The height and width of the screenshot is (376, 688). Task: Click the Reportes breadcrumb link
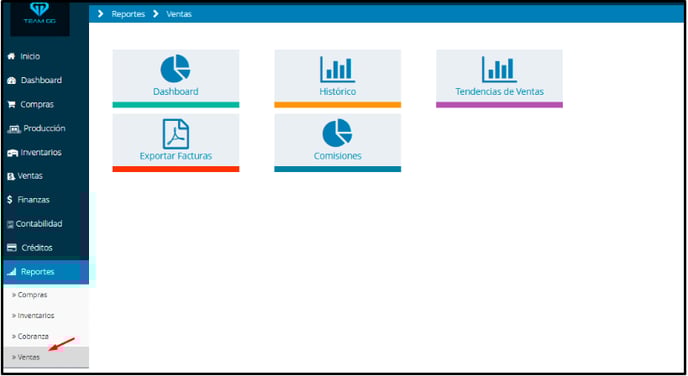(128, 14)
